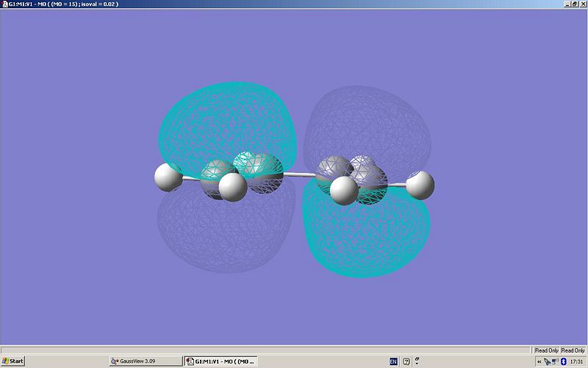Click the Windows Start button
The height and width of the screenshot is (368, 588).
pos(12,361)
